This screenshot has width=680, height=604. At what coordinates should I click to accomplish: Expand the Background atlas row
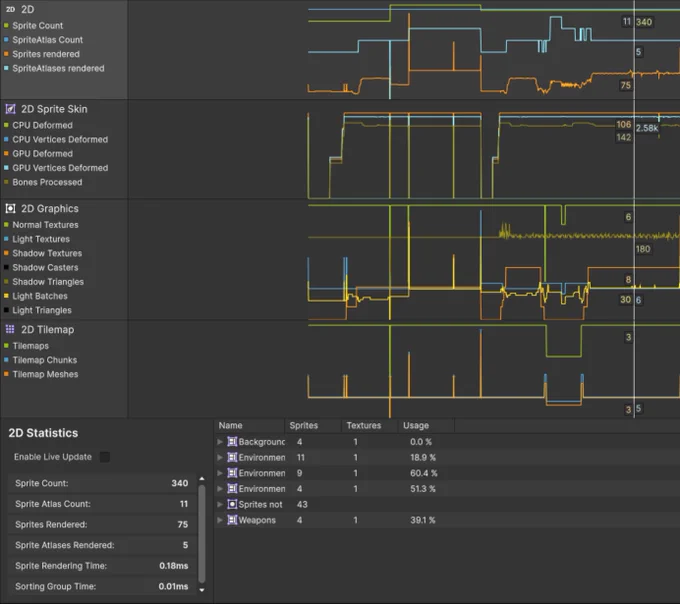[x=220, y=442]
